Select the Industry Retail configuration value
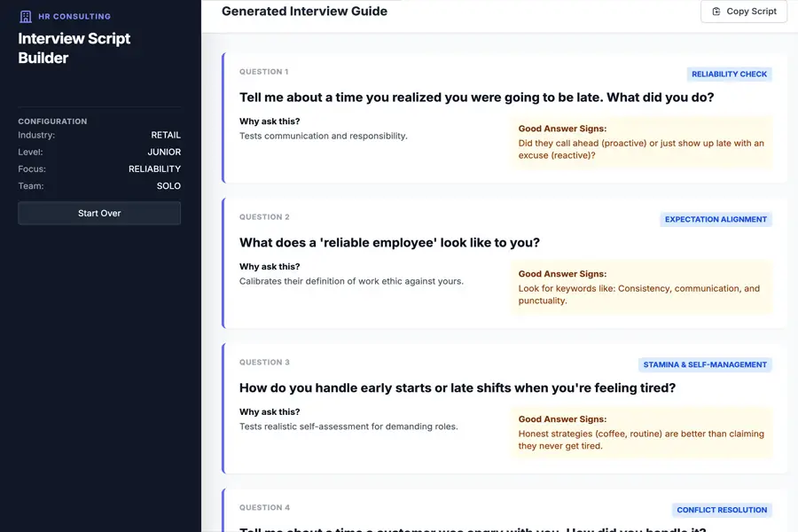Screen dimensions: 798x532 point(165,136)
